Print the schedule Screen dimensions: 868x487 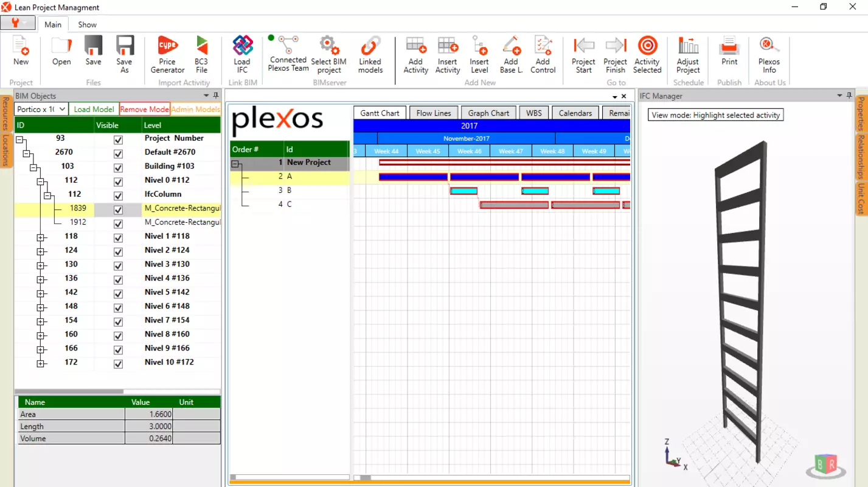(729, 51)
